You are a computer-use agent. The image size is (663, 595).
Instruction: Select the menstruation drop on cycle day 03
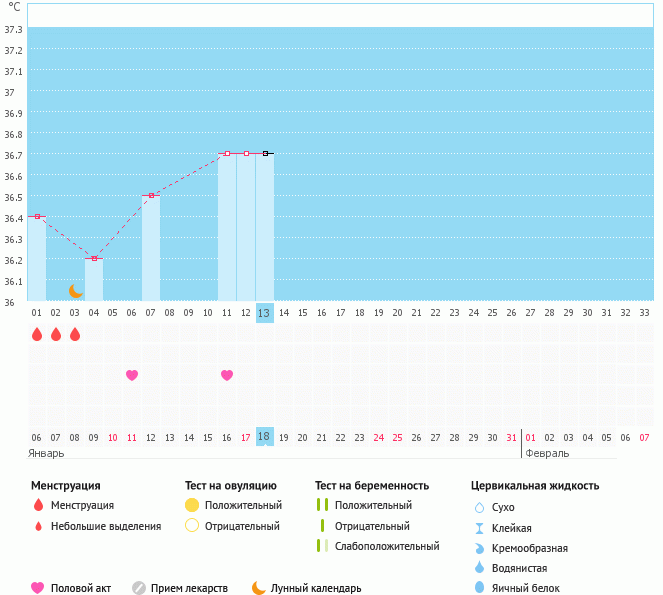click(x=75, y=334)
